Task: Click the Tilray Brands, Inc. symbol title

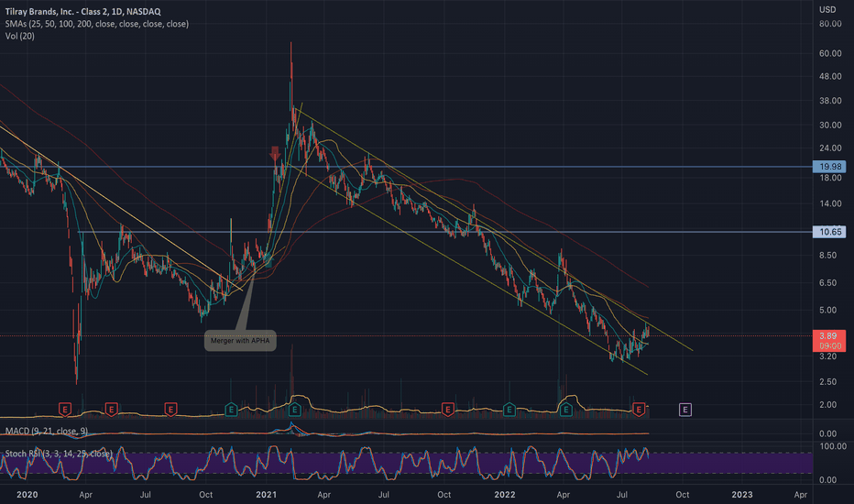Action: pos(82,11)
